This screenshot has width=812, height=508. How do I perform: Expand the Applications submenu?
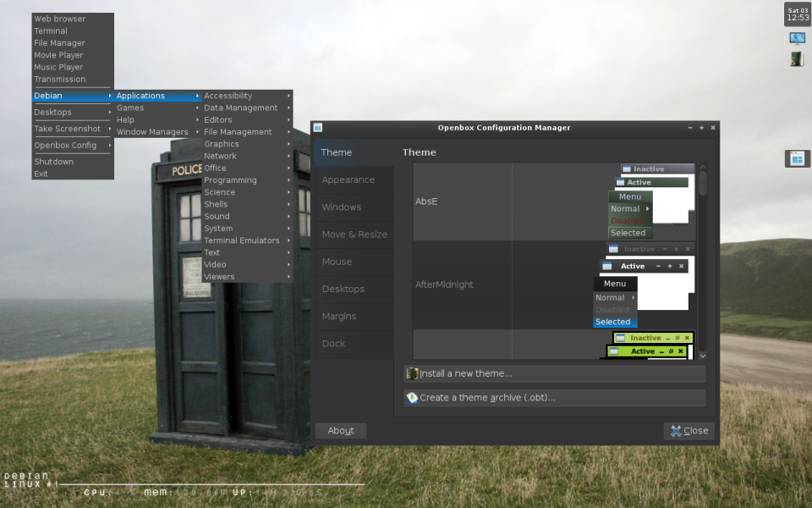157,96
